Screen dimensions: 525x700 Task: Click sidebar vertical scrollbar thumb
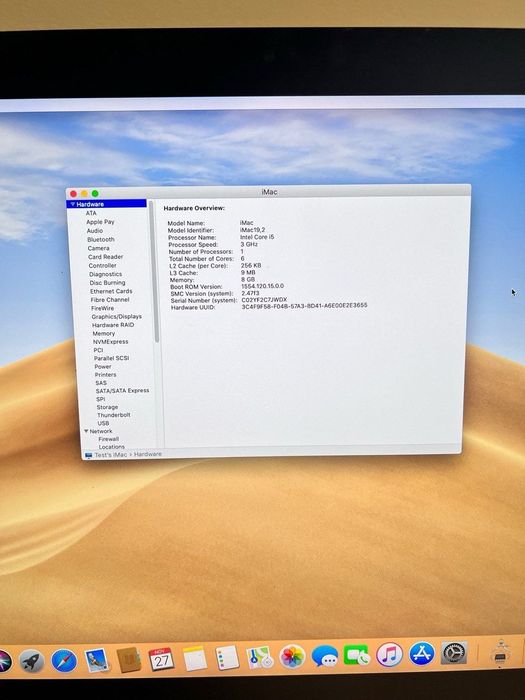(155, 272)
